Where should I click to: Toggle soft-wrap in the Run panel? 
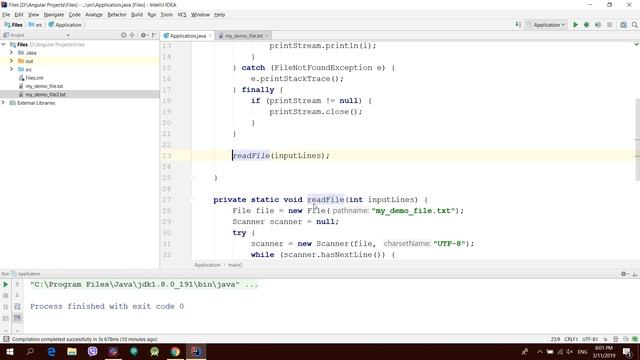tap(17, 307)
